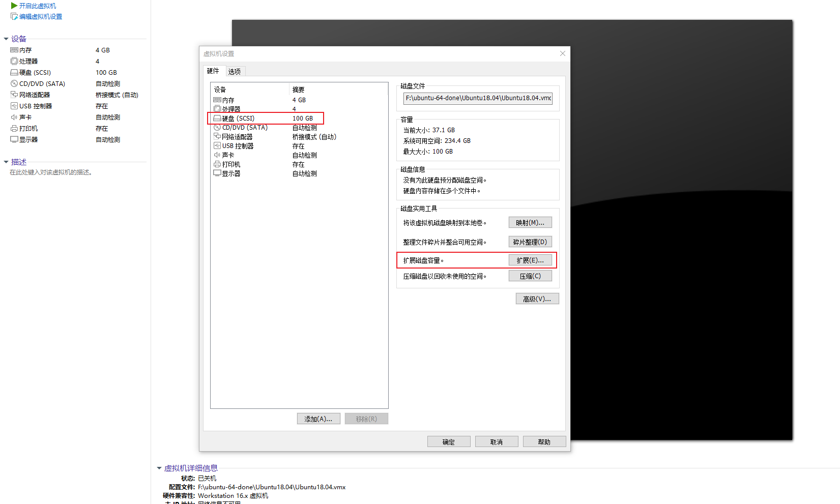Select the 4 GB memory summary in the dialog

point(299,100)
